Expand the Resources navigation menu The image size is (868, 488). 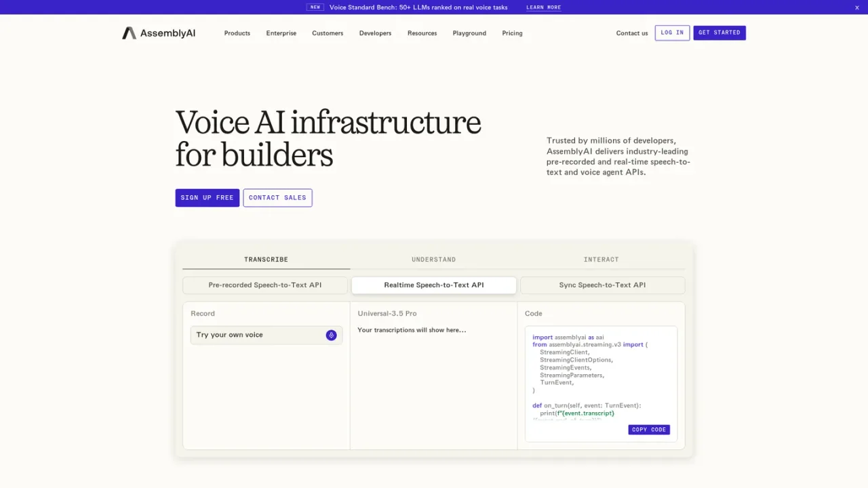pyautogui.click(x=422, y=33)
